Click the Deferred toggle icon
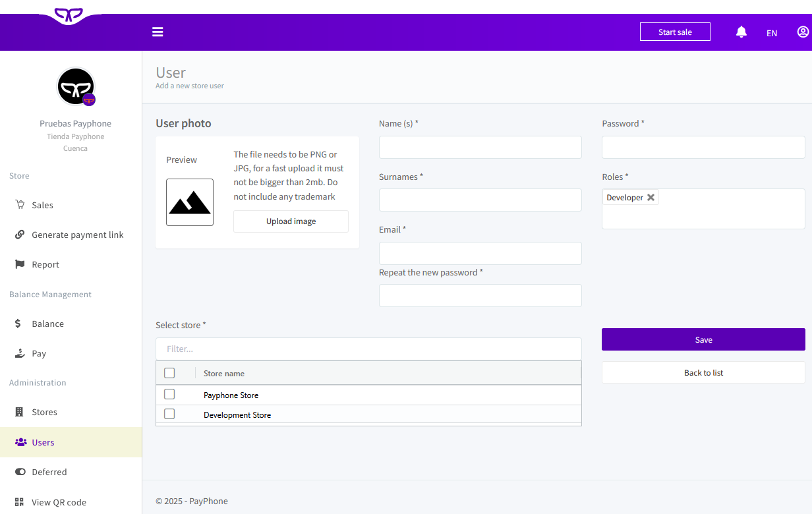 point(20,472)
